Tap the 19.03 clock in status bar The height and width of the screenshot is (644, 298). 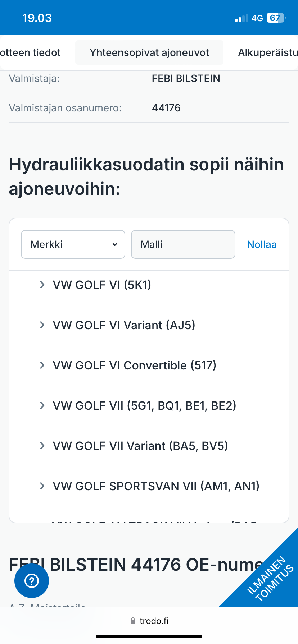[x=37, y=18]
